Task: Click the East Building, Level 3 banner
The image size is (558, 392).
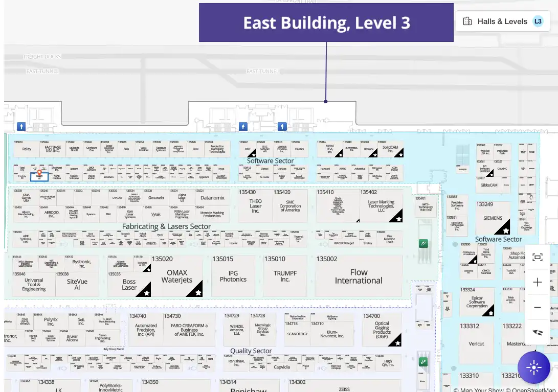Action: click(x=326, y=22)
